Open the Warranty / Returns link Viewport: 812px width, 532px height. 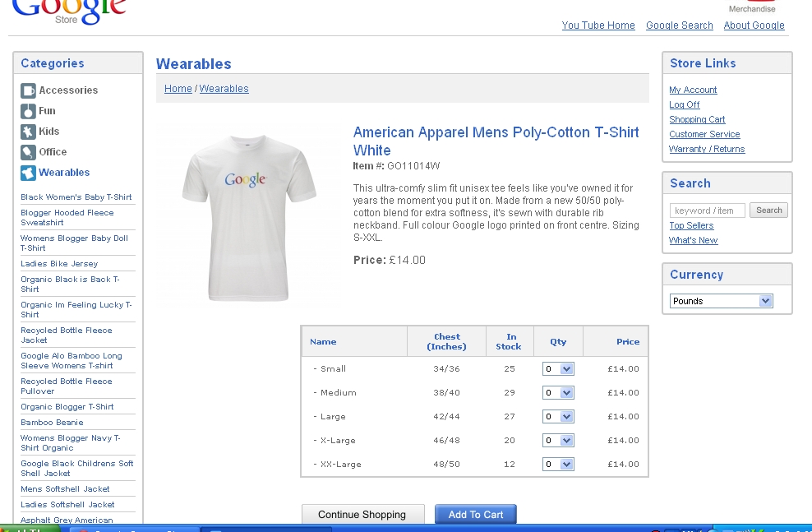point(707,149)
